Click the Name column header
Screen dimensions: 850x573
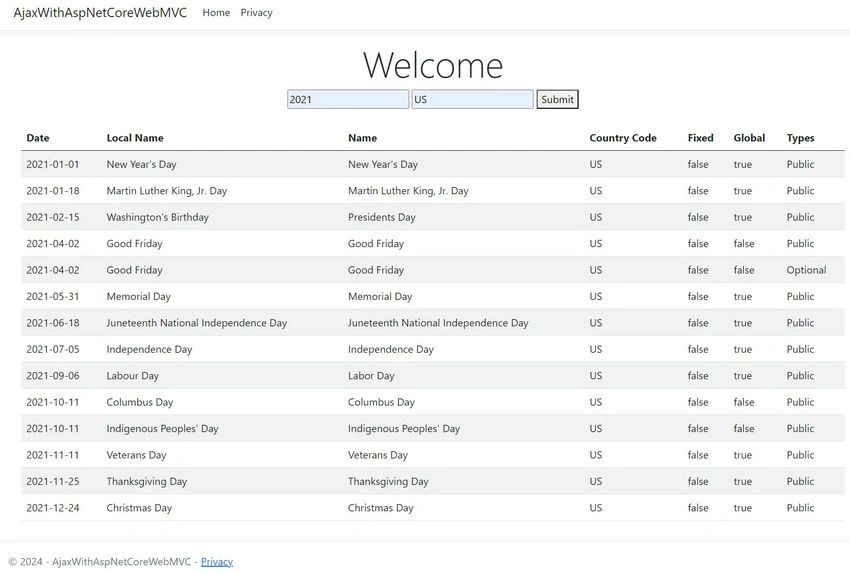tap(363, 138)
